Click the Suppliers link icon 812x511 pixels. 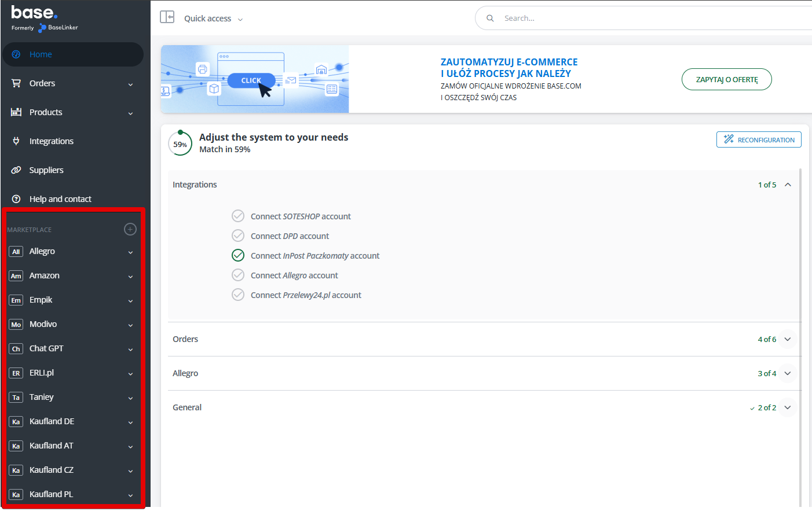coord(16,170)
